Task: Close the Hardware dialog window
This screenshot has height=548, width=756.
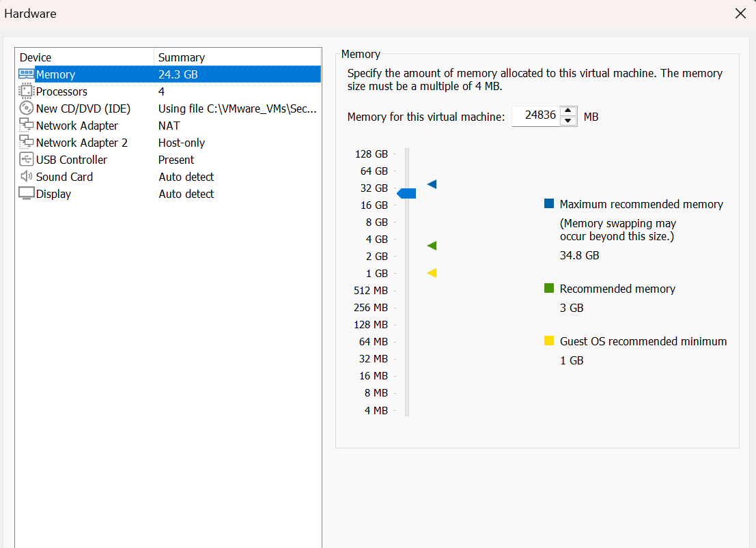Action: point(740,14)
